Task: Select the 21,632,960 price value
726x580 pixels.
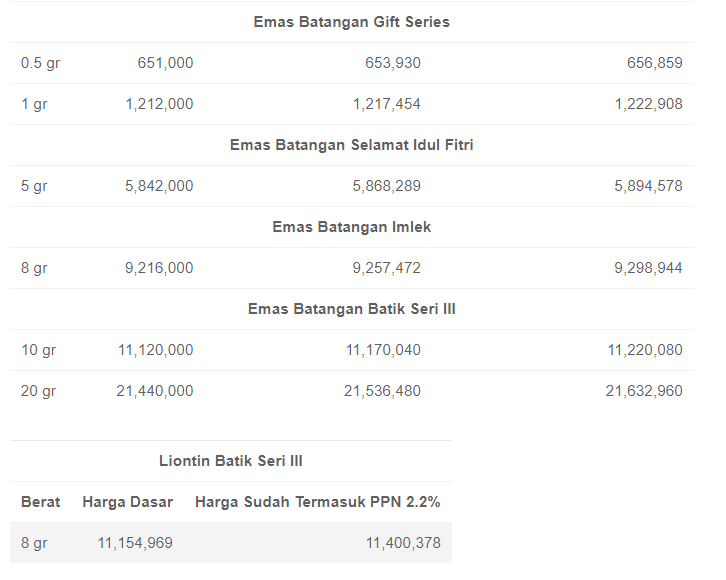Action: [x=644, y=391]
